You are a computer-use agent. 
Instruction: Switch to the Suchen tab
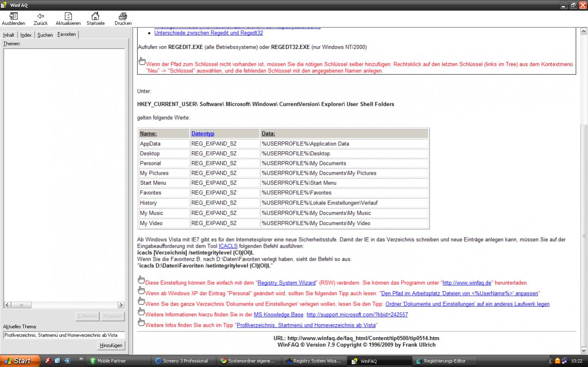[x=45, y=35]
